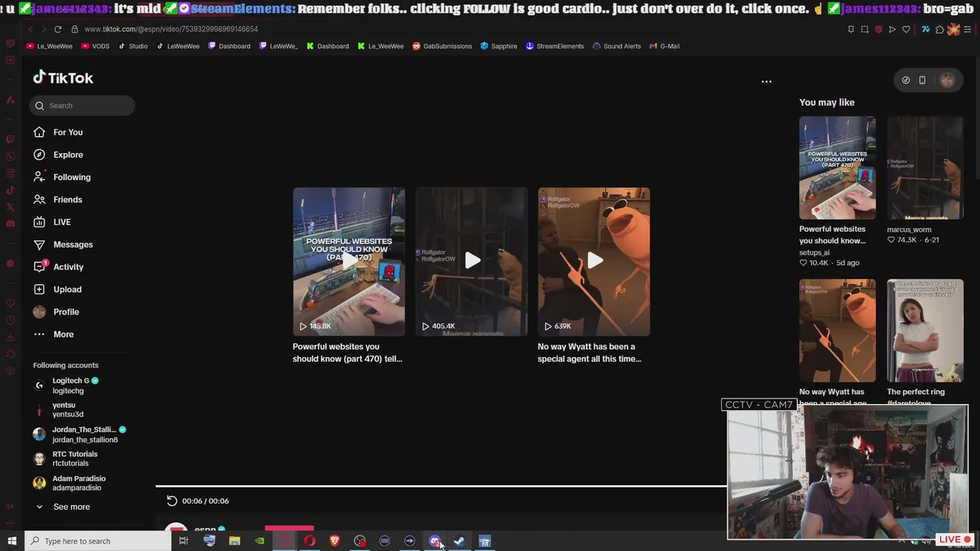Open the three-dot video options menu
Viewport: 980px width, 551px height.
(766, 81)
